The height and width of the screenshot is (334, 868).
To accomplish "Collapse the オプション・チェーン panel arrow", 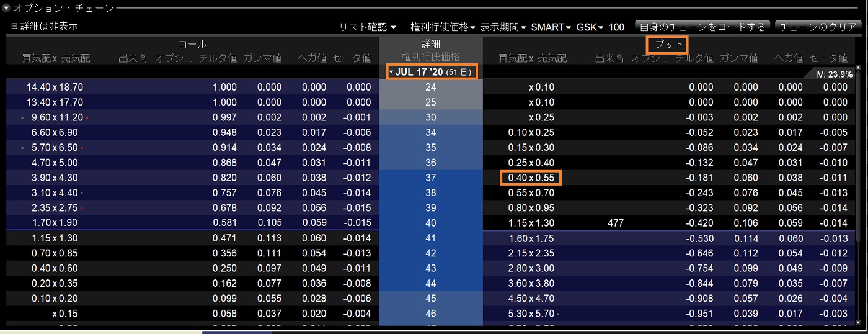I will point(6,9).
